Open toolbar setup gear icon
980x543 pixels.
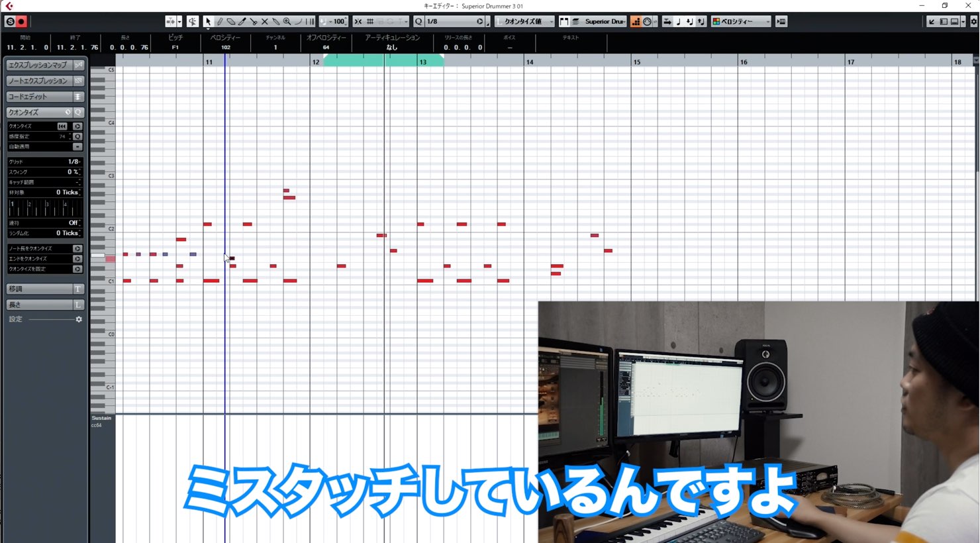(x=973, y=21)
